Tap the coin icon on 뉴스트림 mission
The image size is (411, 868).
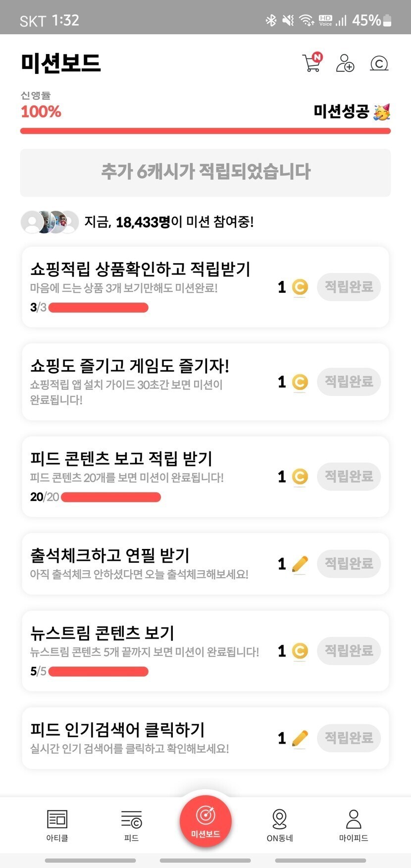(300, 651)
